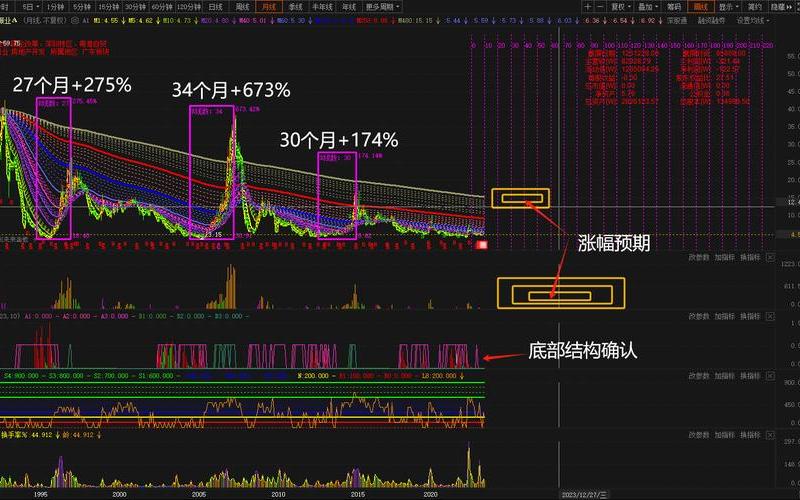Switch to 简约 simple view

pos(754,7)
